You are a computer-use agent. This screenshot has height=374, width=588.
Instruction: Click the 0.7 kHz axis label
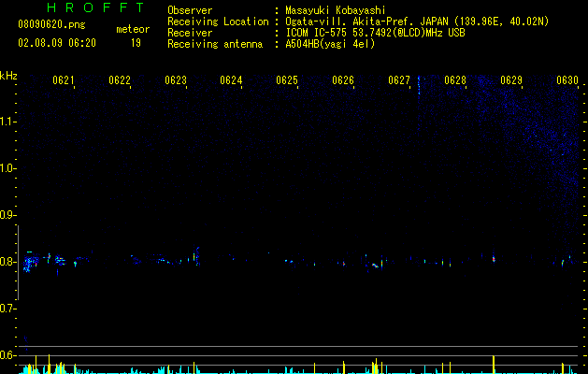pyautogui.click(x=7, y=309)
